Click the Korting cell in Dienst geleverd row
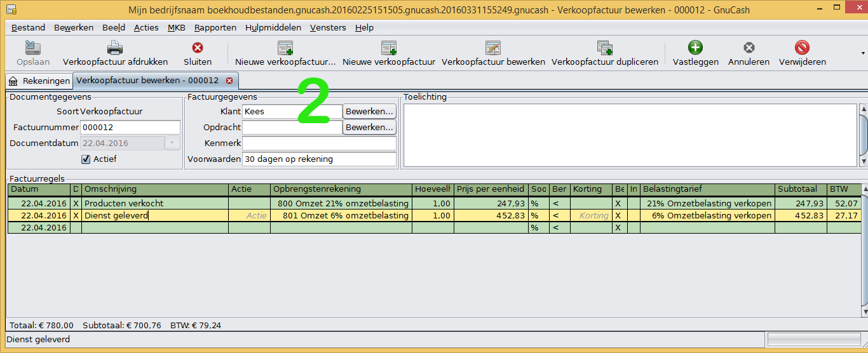This screenshot has height=353, width=868. (591, 215)
